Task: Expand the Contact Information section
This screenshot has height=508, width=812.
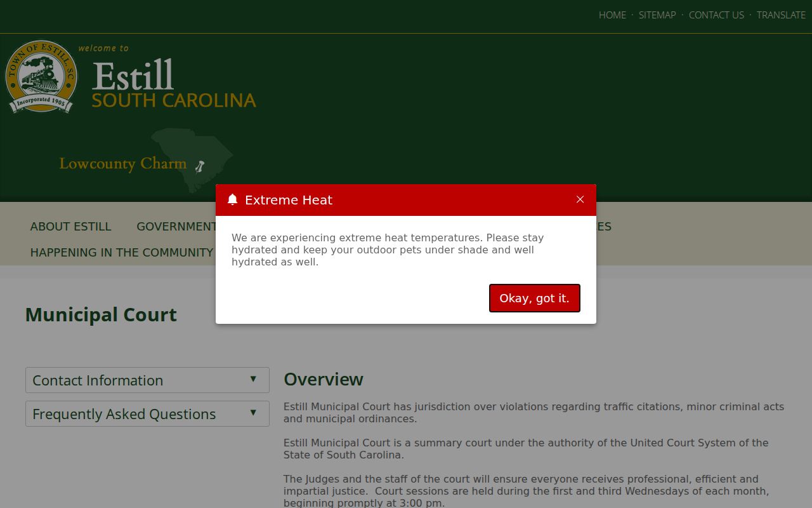Action: [147, 380]
